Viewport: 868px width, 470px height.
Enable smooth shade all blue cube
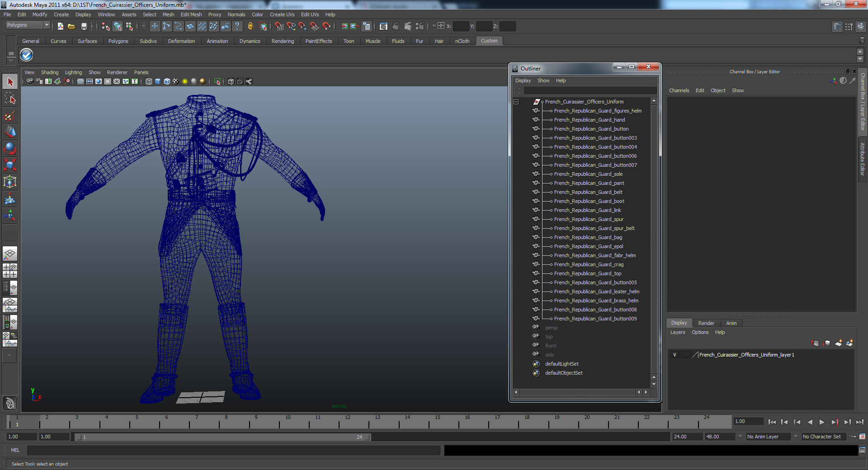click(x=158, y=81)
